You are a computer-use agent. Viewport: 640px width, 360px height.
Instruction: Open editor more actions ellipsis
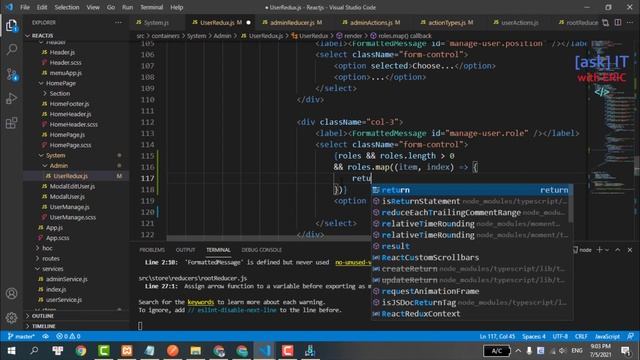coord(630,22)
